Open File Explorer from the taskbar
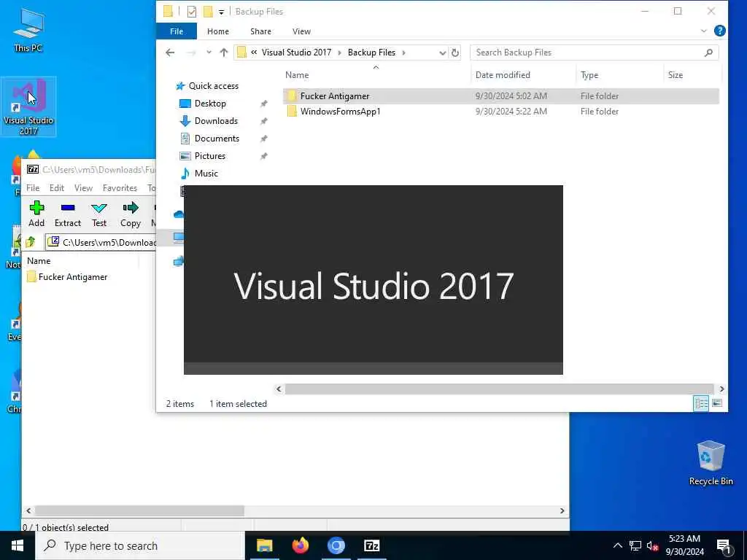Viewport: 747px width, 560px height. (264, 545)
